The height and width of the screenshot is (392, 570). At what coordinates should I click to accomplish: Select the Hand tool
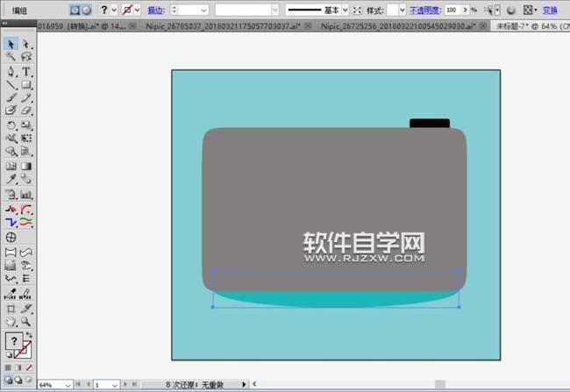pyautogui.click(x=11, y=322)
